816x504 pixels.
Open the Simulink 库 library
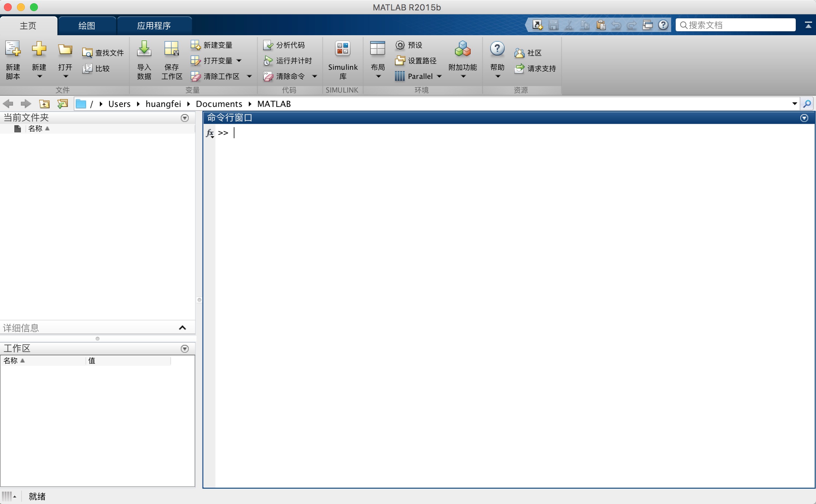[343, 60]
